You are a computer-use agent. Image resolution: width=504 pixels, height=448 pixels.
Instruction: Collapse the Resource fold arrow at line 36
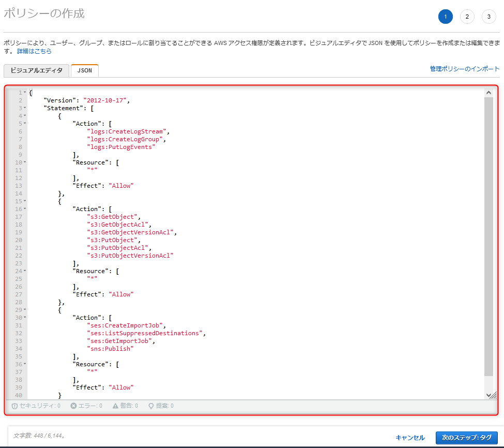(25, 364)
